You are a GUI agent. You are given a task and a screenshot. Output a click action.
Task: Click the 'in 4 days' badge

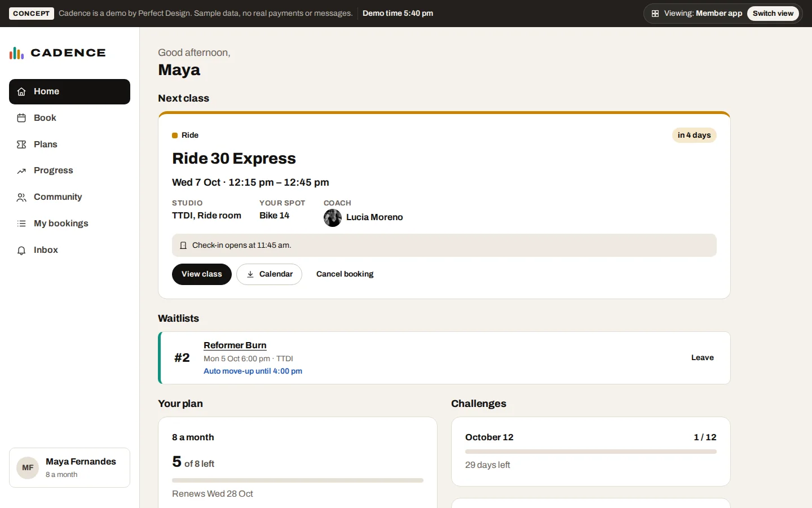click(694, 135)
